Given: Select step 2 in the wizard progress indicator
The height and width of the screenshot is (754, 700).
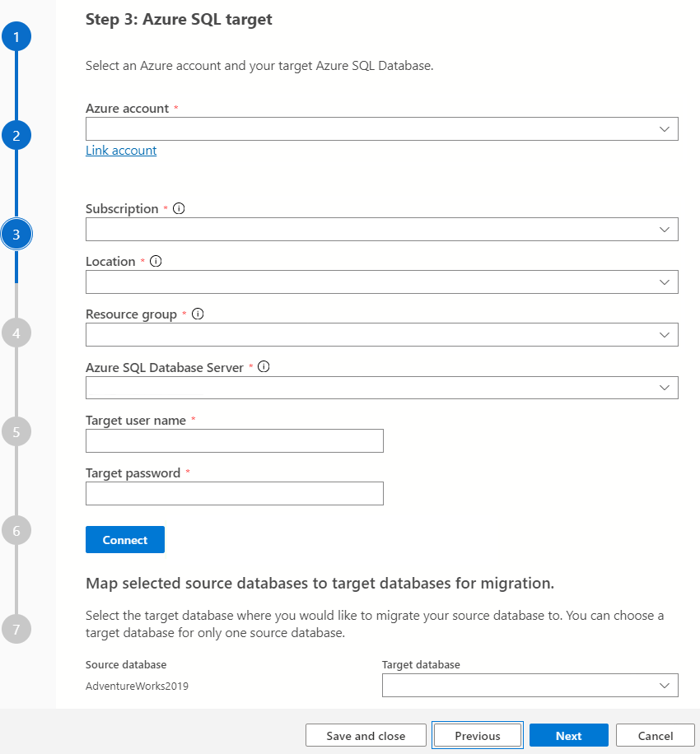Looking at the screenshot, I should tap(17, 135).
